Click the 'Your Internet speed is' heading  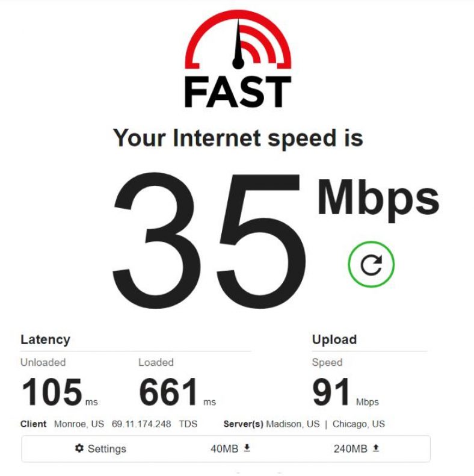click(238, 138)
